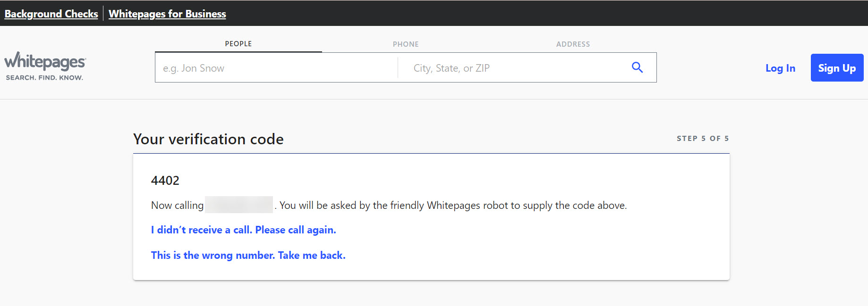Image resolution: width=868 pixels, height=306 pixels.
Task: Switch to the PHONE search tab
Action: tap(406, 44)
